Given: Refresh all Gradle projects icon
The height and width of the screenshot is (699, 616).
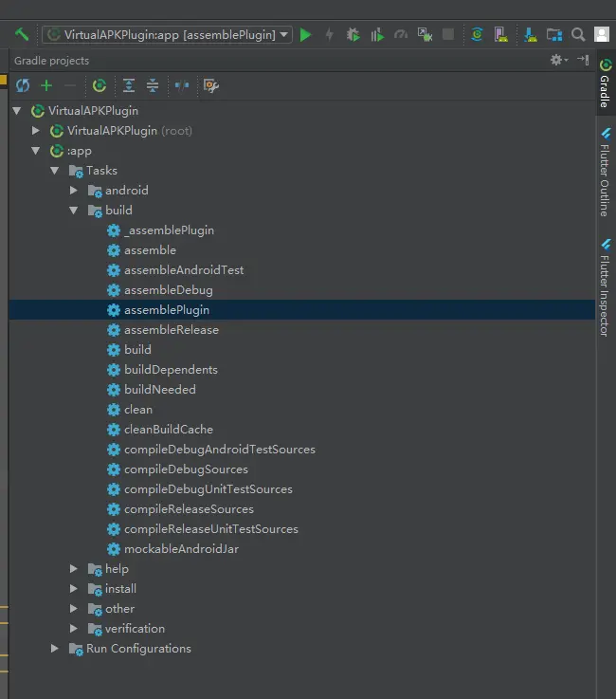Looking at the screenshot, I should click(x=23, y=85).
